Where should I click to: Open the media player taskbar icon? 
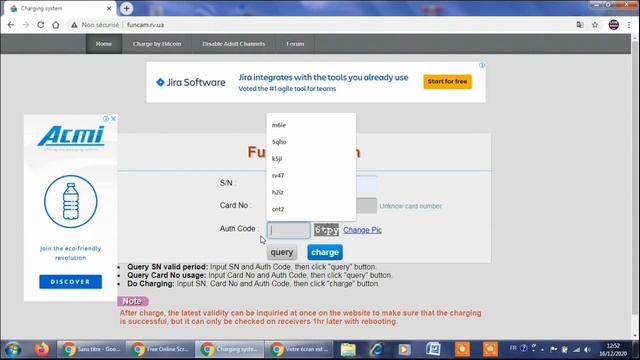(x=404, y=349)
